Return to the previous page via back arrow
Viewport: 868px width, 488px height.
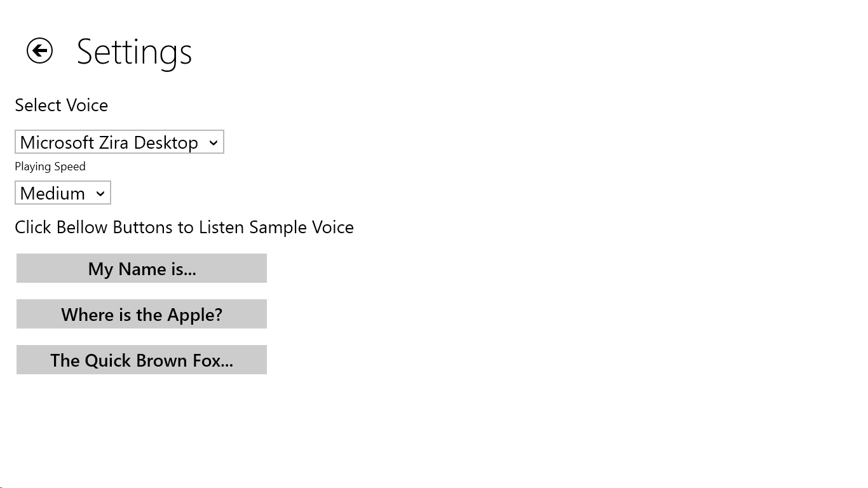tap(39, 51)
